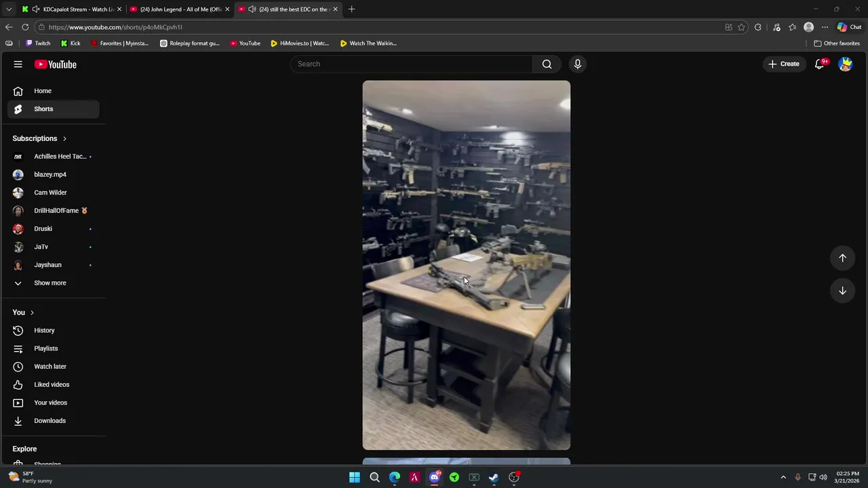Open Favorites Myinsta bookmark
The image size is (868, 488).
point(119,43)
